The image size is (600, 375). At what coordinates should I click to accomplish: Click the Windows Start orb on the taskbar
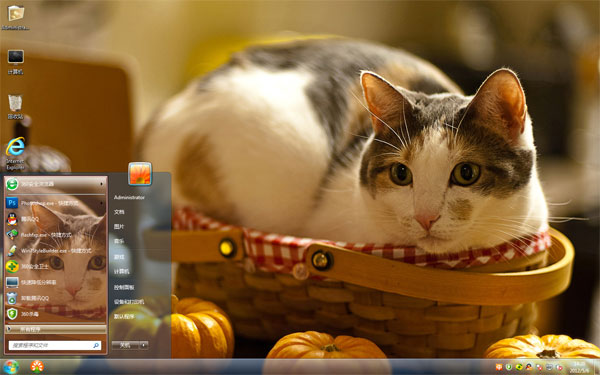[x=11, y=367]
